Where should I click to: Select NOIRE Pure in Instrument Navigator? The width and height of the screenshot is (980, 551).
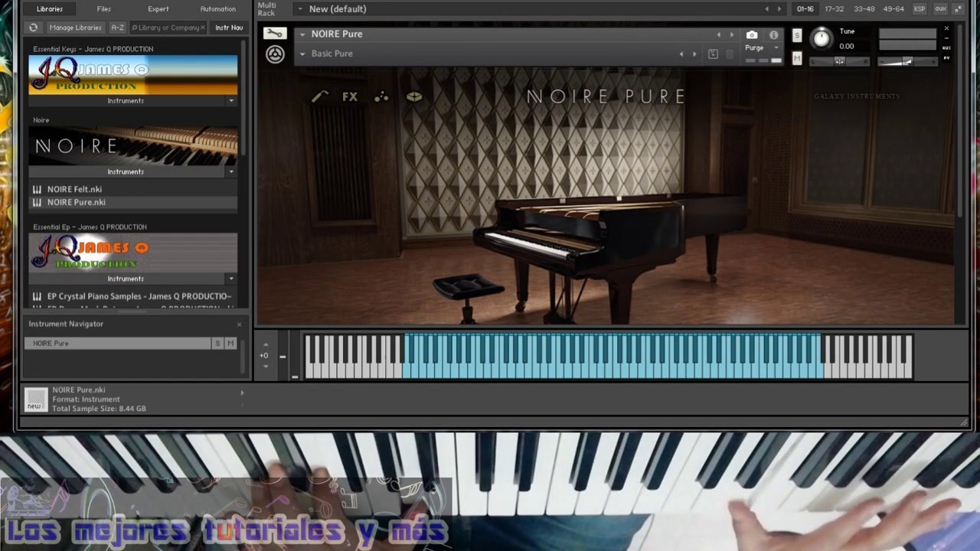coord(117,344)
